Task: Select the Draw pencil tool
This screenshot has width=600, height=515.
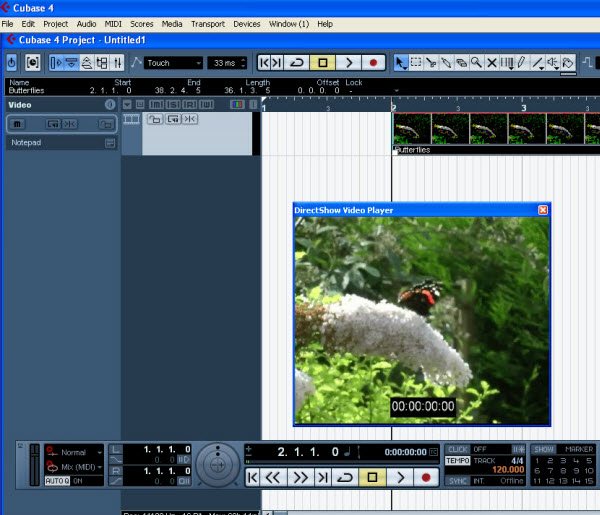Action: point(522,62)
